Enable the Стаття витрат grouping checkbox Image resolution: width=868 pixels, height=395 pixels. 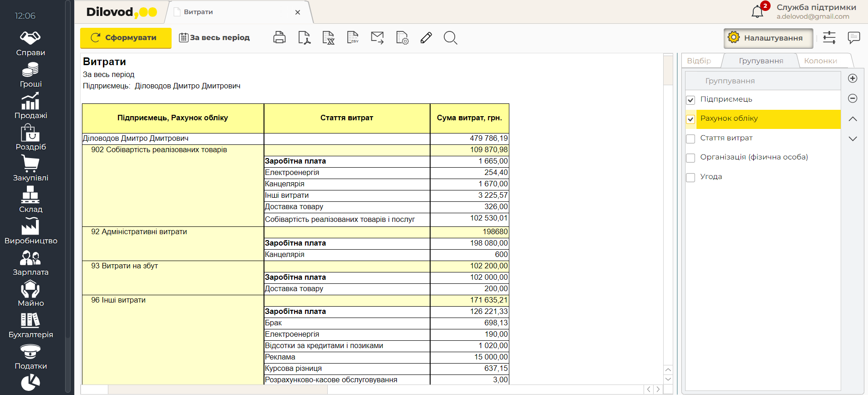(690, 139)
